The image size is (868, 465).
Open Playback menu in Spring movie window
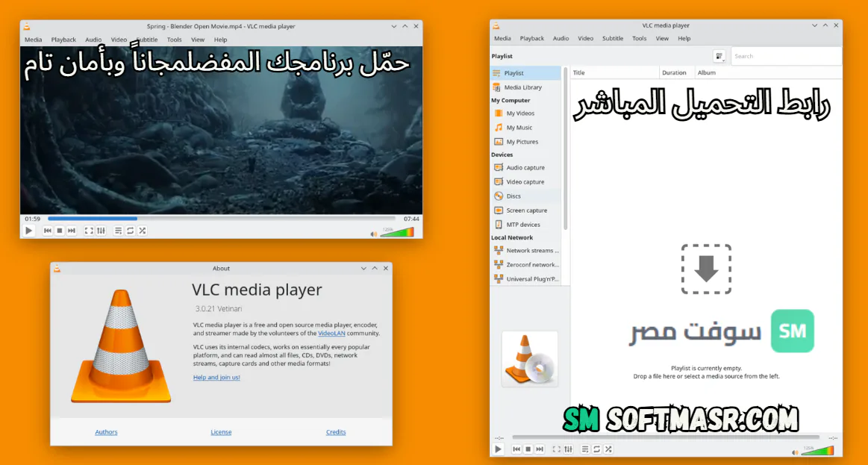coord(63,40)
